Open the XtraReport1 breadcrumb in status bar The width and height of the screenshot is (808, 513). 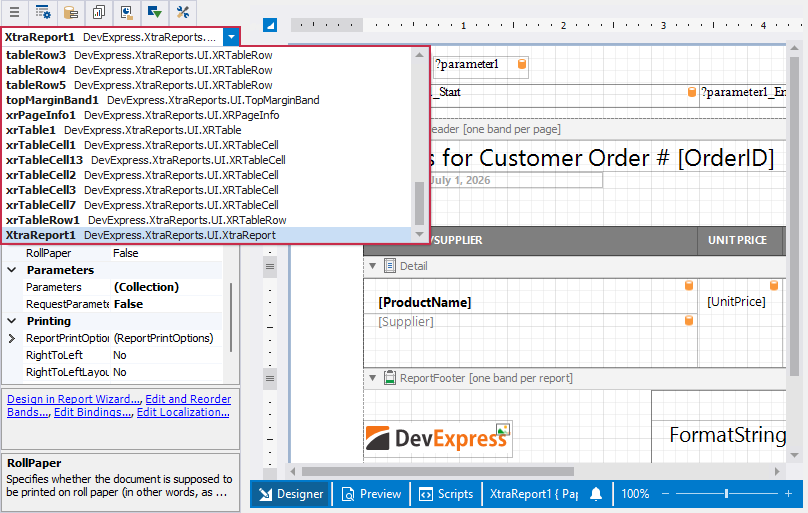point(533,494)
